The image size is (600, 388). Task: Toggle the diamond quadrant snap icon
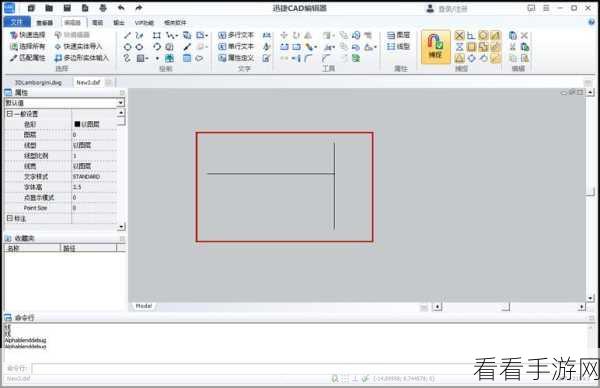[471, 59]
